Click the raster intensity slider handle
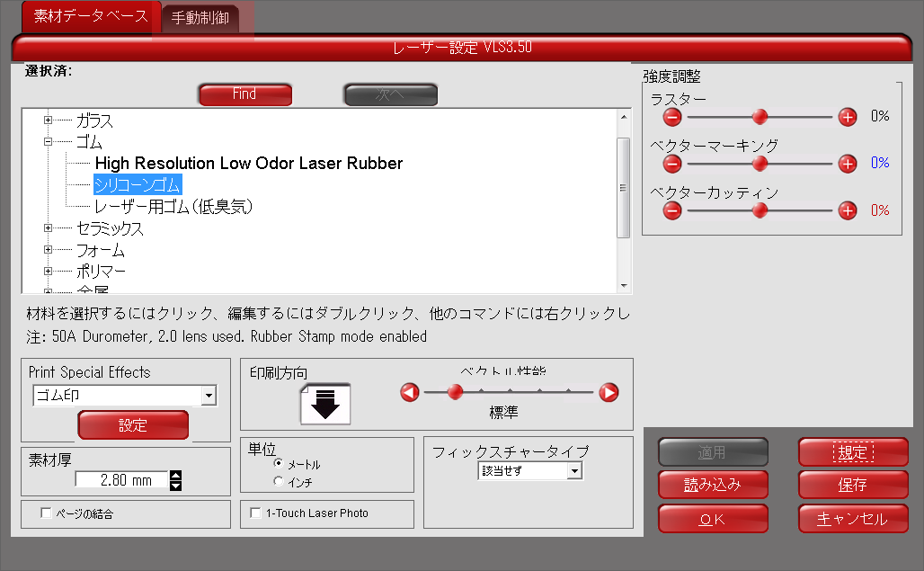 point(760,116)
